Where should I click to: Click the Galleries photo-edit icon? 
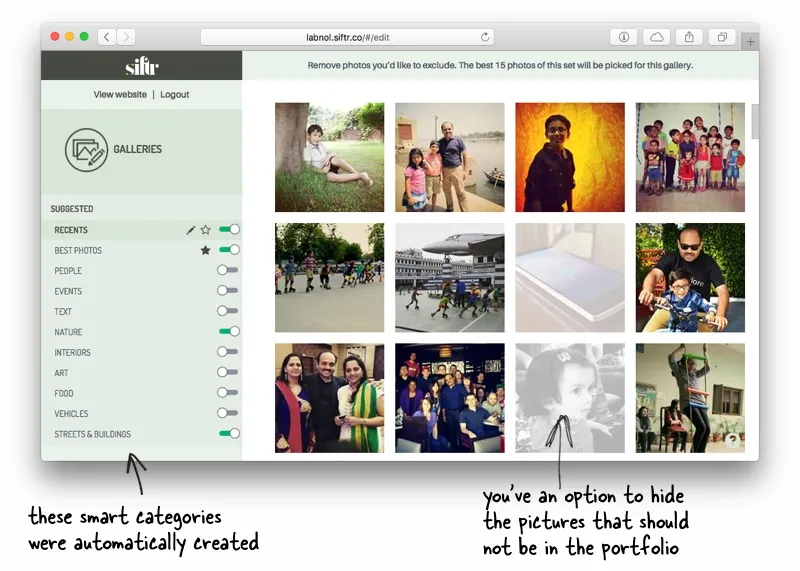click(x=86, y=149)
